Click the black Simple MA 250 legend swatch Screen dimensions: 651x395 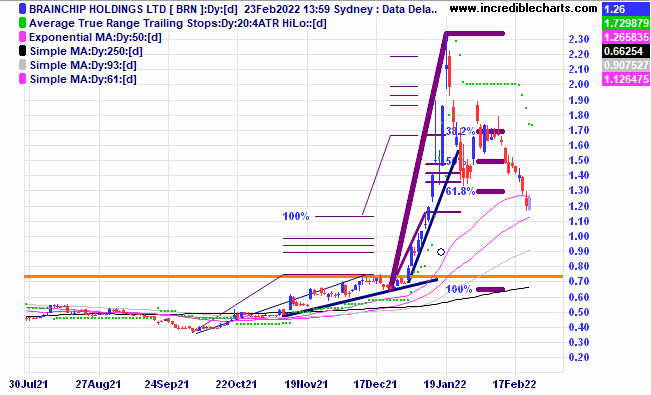click(22, 51)
